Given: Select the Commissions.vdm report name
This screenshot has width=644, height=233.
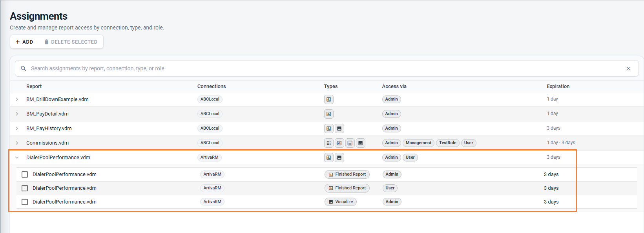Looking at the screenshot, I should click(47, 143).
